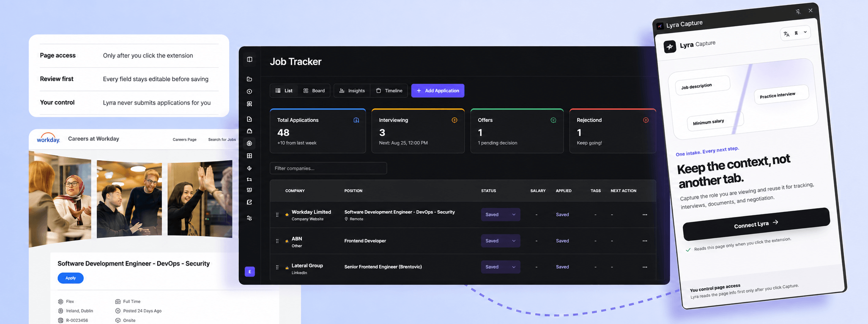Click the NEXT ACTION column header
Image resolution: width=868 pixels, height=324 pixels.
pos(623,191)
